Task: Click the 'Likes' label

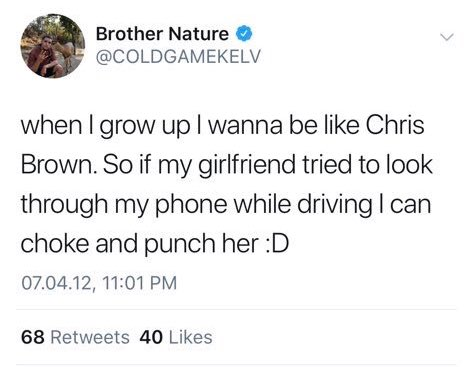Action: point(191,337)
